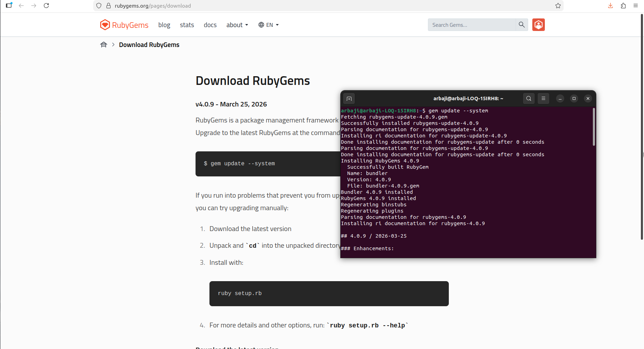The width and height of the screenshot is (644, 349).
Task: Go to the blog page
Action: pos(164,25)
